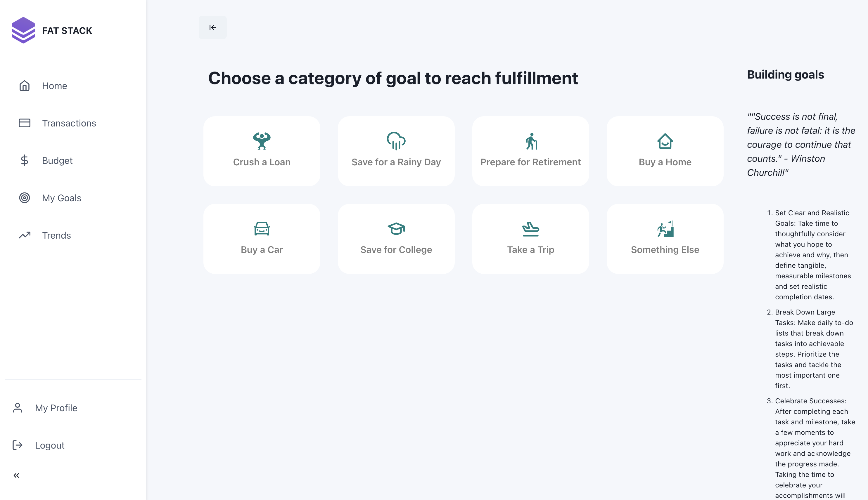Open the Home page via house icon

pos(24,86)
